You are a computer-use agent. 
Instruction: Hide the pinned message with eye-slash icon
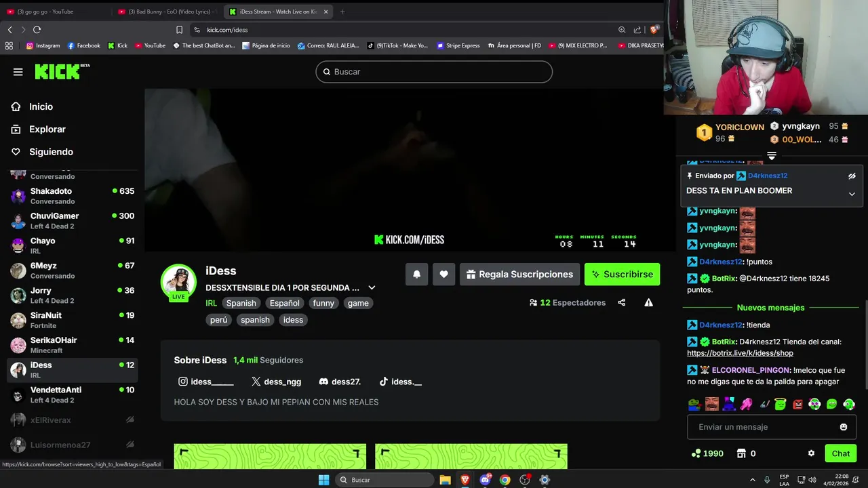(x=852, y=176)
